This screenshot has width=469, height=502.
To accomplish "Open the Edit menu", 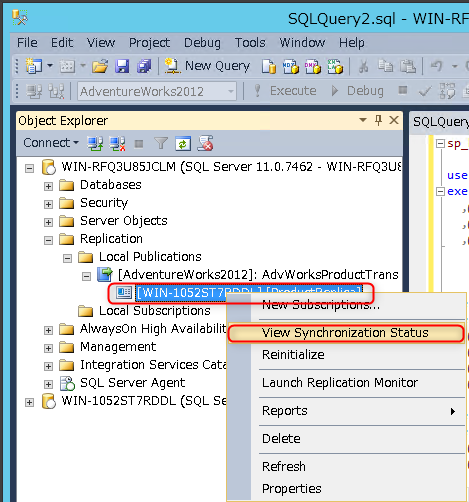I will 62,43.
